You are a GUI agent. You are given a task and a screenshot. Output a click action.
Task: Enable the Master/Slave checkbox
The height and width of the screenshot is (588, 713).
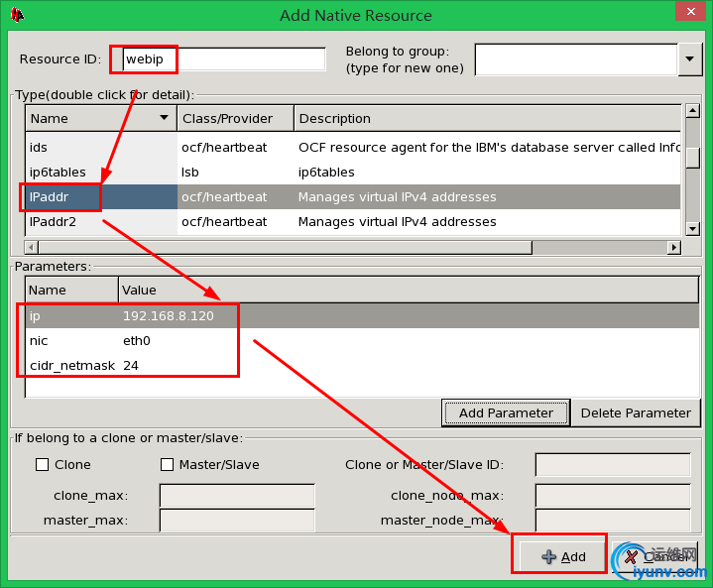(x=167, y=465)
